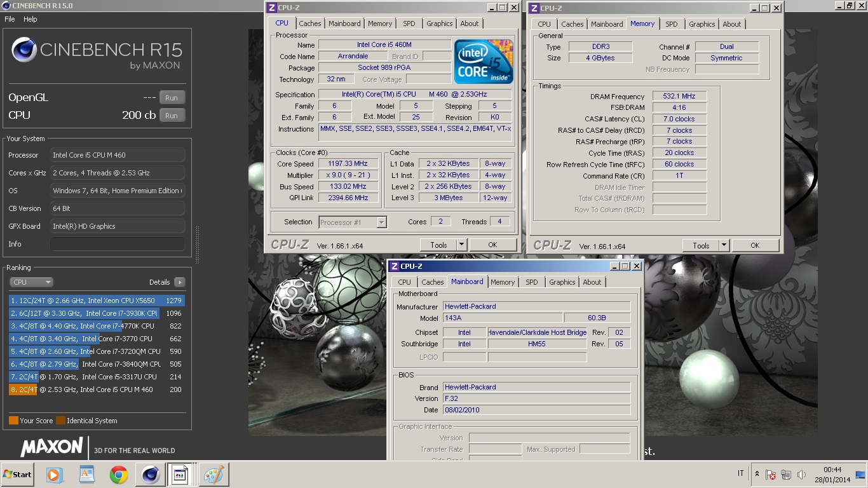Open the volume speaker tray icon
The width and height of the screenshot is (868, 488).
(x=801, y=474)
